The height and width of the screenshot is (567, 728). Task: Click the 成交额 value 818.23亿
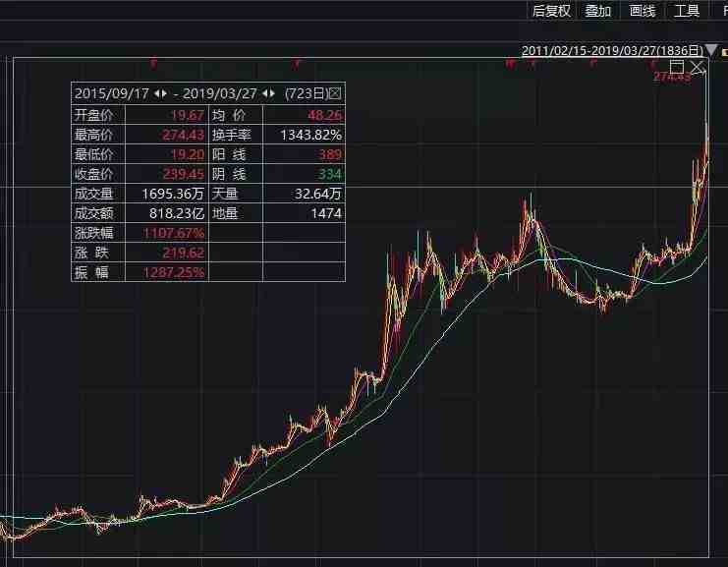(177, 213)
